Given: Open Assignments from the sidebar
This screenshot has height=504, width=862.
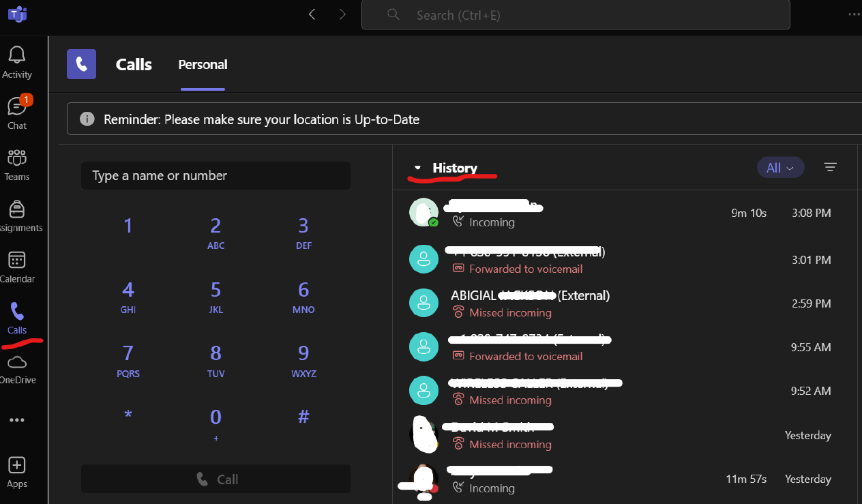Looking at the screenshot, I should (17, 216).
